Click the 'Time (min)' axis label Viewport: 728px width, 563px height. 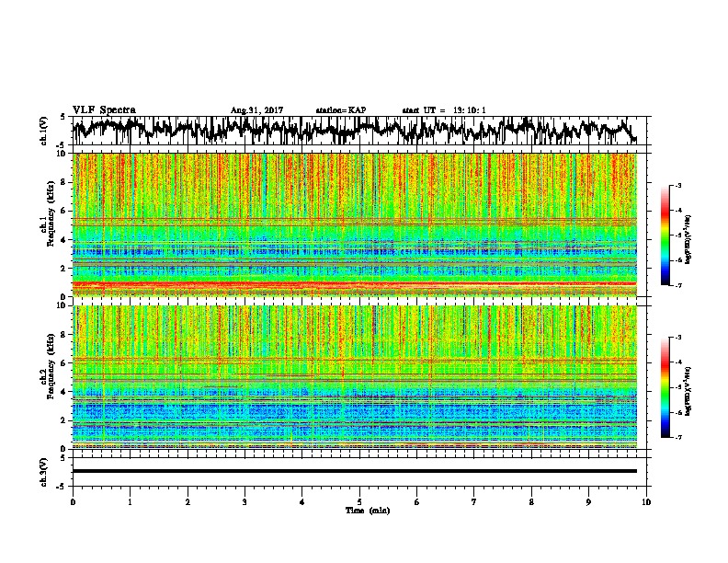(368, 511)
